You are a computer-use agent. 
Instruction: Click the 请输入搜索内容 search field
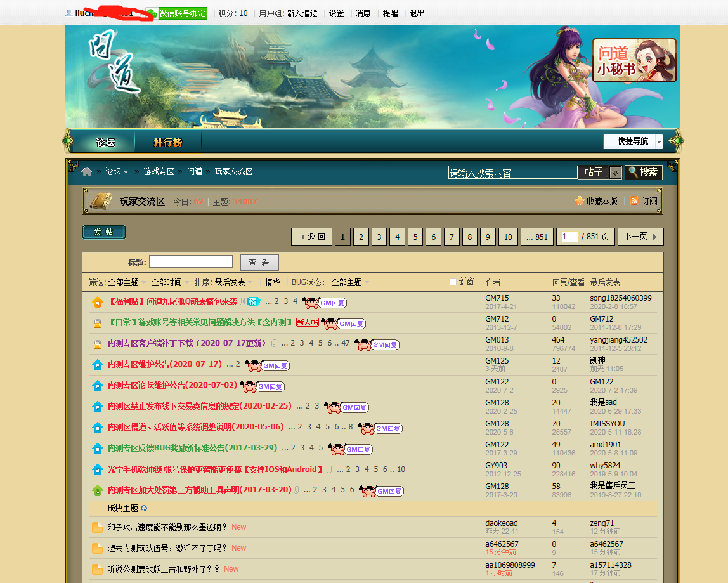click(x=512, y=173)
